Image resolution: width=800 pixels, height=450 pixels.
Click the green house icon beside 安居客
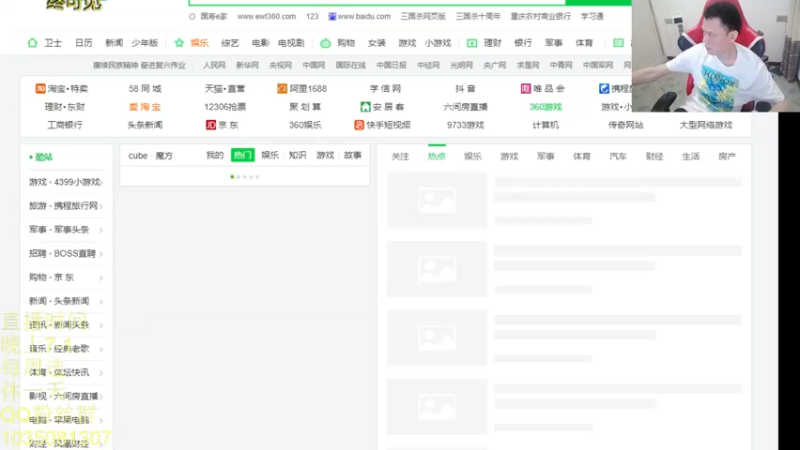point(365,107)
